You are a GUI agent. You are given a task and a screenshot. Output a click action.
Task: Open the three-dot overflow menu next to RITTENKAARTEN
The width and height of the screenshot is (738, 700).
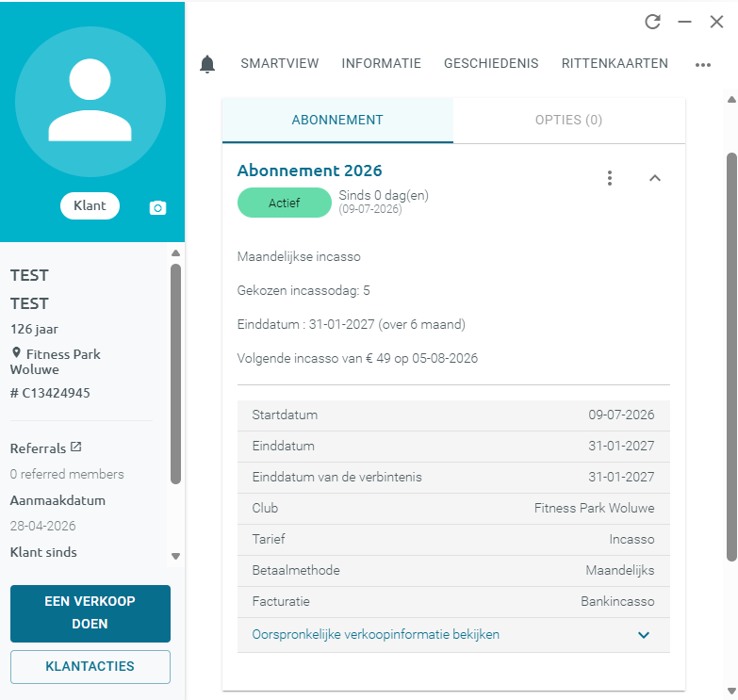pos(703,65)
